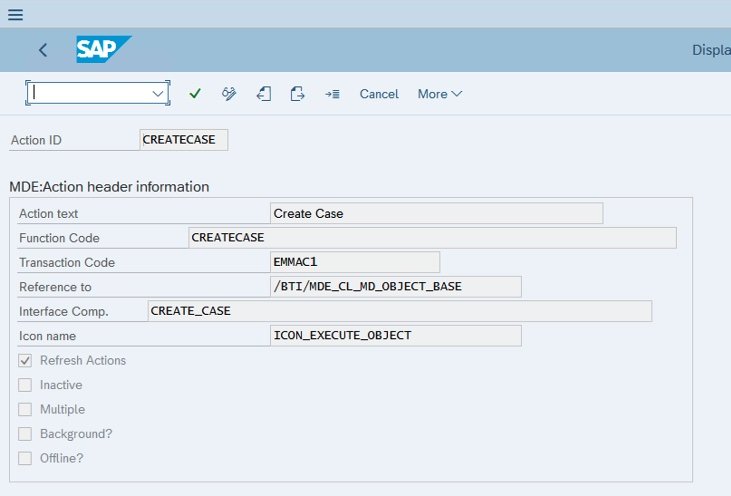Click Interface Comp. field CREATE_CASE
Screen dimensions: 731x496
pyautogui.click(x=400, y=311)
